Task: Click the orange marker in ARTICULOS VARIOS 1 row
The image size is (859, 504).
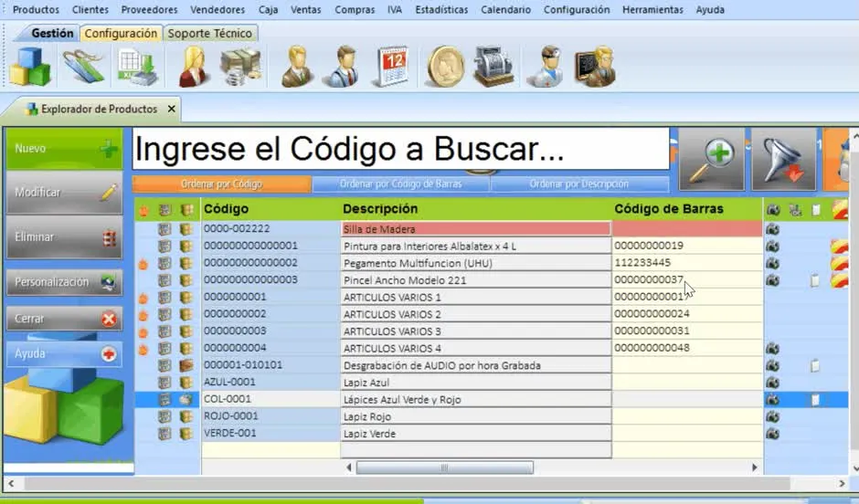Action: pos(143,299)
